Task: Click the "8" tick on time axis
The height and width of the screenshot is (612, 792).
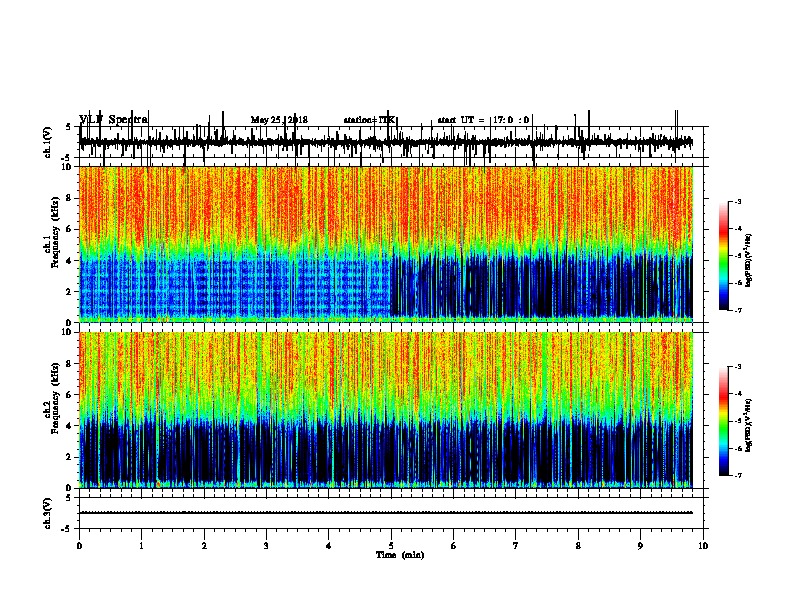Action: click(x=578, y=546)
